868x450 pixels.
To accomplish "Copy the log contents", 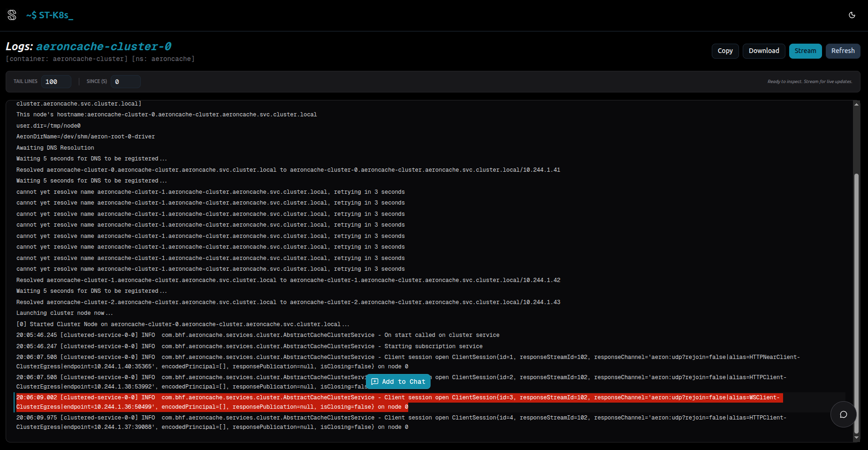I will point(725,51).
